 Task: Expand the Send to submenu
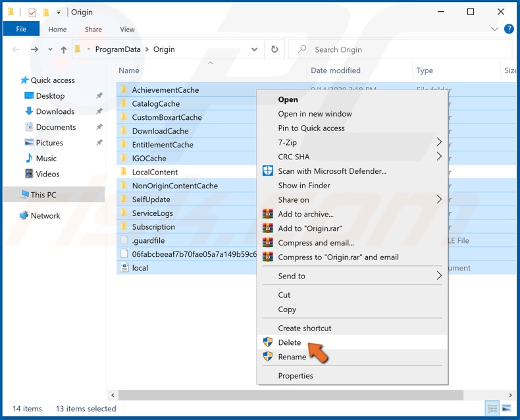[x=352, y=276]
